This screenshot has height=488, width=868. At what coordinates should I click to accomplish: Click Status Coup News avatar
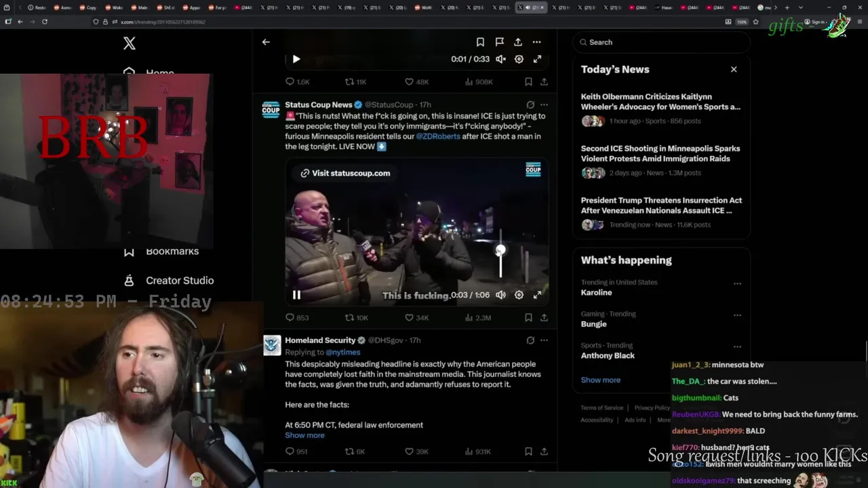(x=271, y=110)
